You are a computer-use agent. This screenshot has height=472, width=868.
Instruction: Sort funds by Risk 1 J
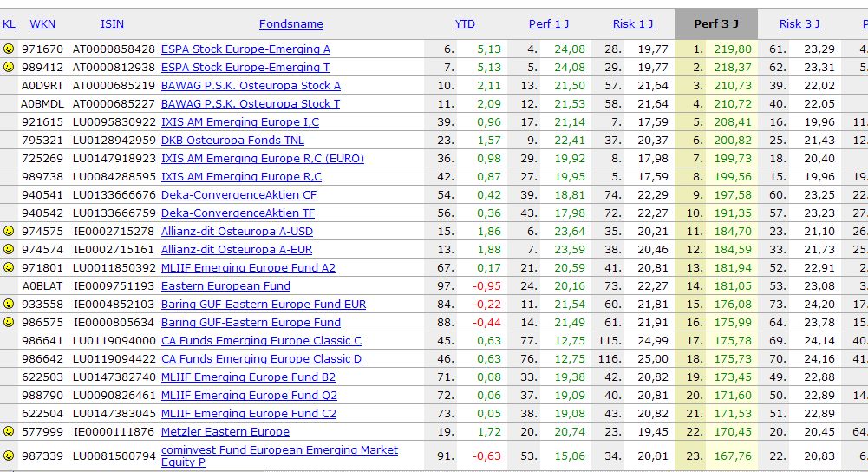click(633, 23)
